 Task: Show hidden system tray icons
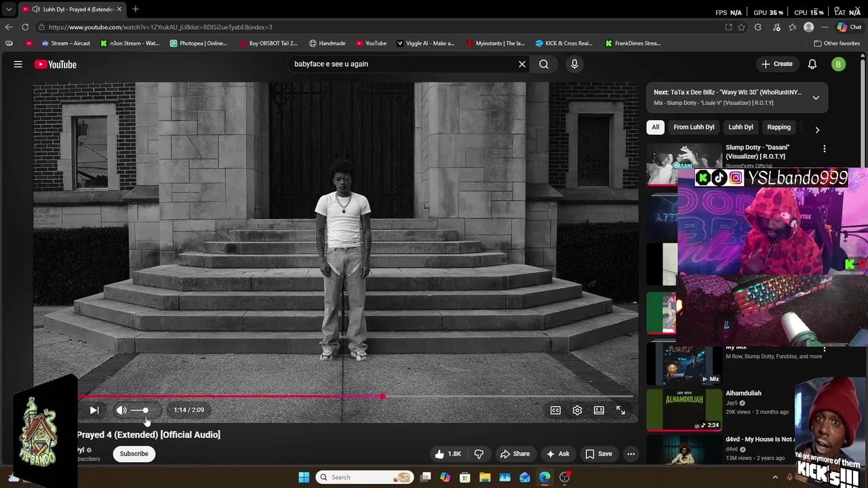(x=775, y=477)
